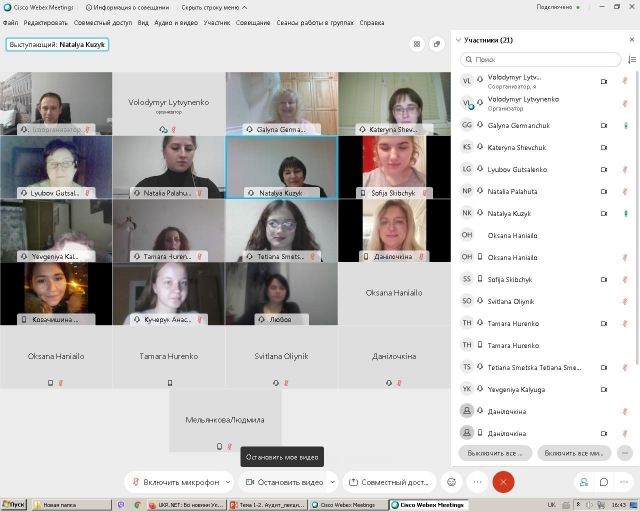Open the Редактировать menu

click(x=45, y=23)
